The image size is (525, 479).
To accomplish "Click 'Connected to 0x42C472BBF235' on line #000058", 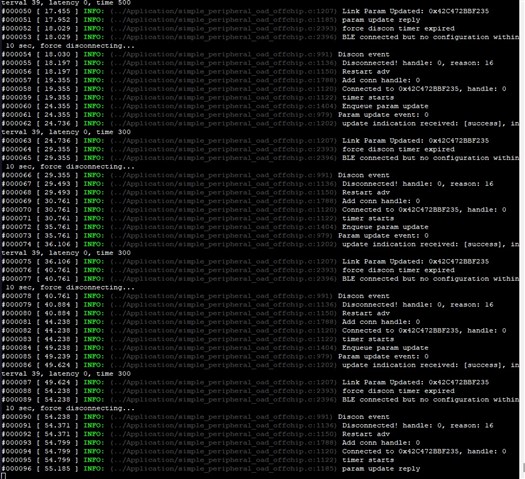I will tap(400, 89).
